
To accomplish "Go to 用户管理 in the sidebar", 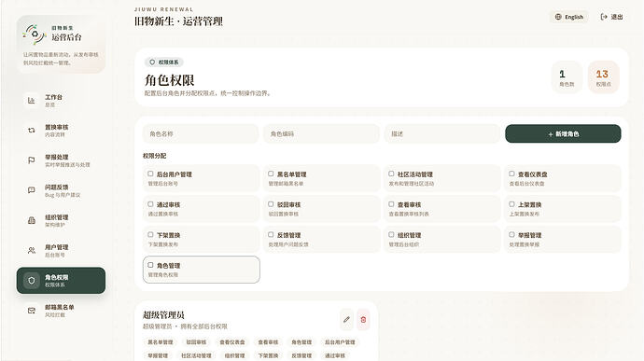I will (61, 251).
